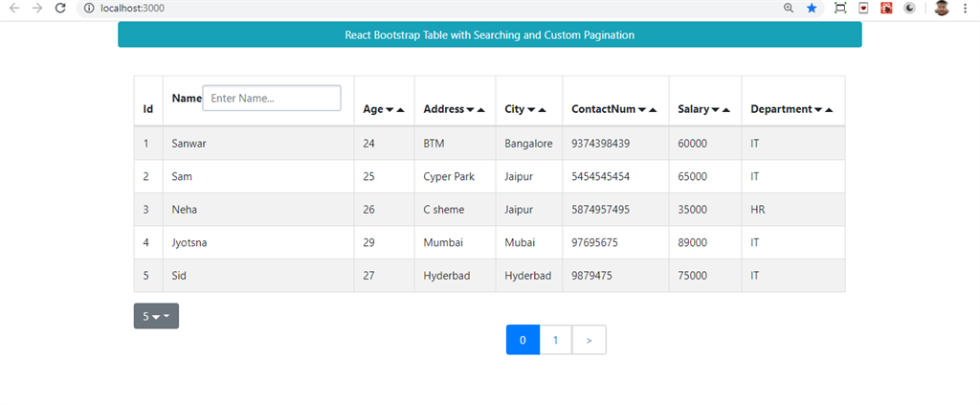The image size is (980, 405).
Task: Sort Department column ascending arrow
Action: tap(829, 110)
